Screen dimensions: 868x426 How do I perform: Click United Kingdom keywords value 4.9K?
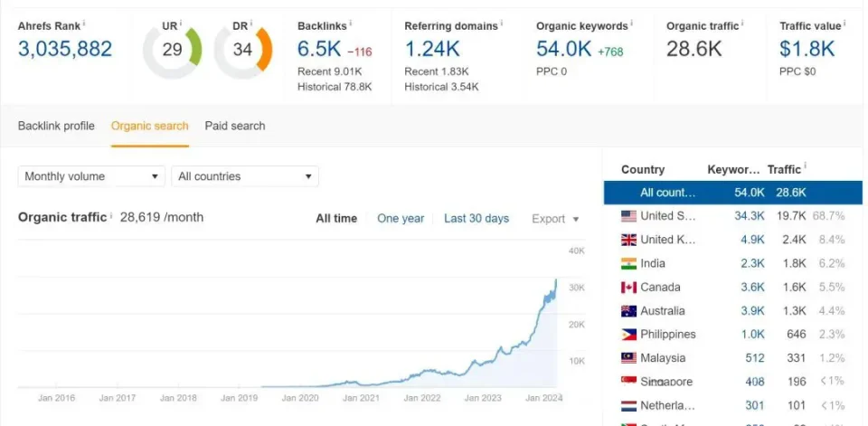click(x=753, y=240)
